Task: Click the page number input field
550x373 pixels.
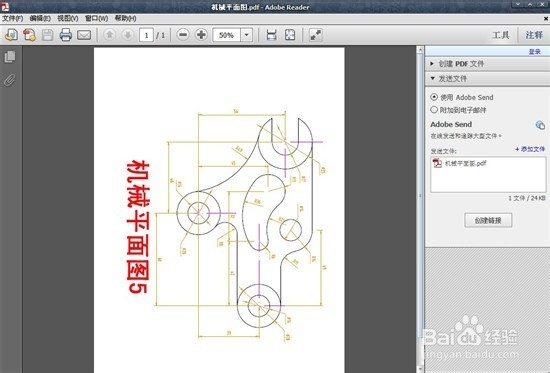Action: (x=146, y=35)
